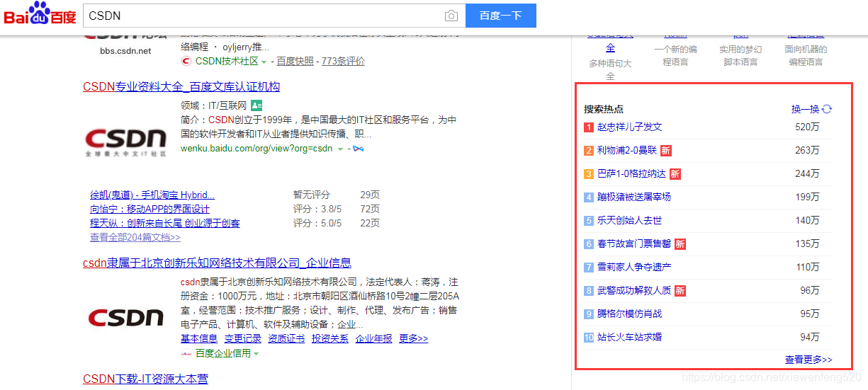Open hot search 腾格尔模仿肖战
The height and width of the screenshot is (390, 868).
(x=629, y=314)
